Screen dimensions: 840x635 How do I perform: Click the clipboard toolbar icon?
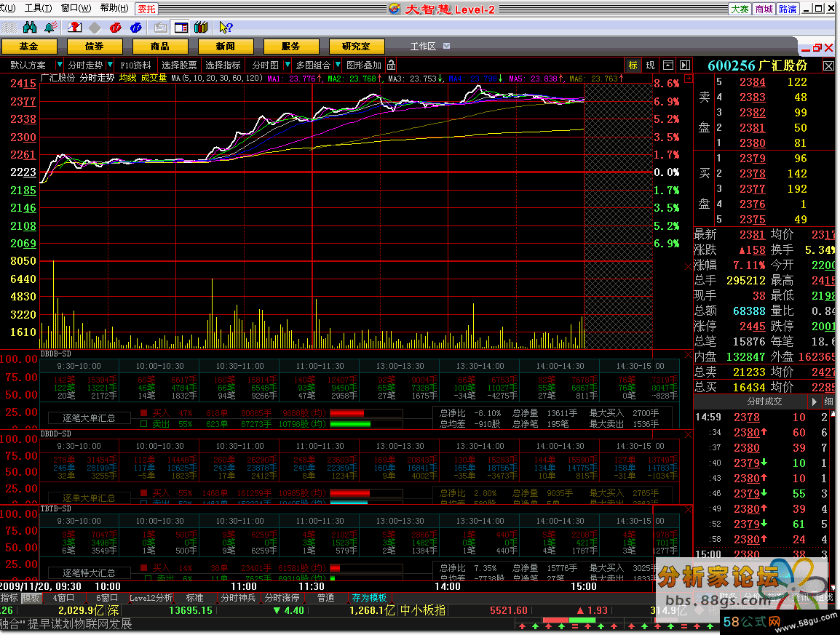click(x=160, y=28)
